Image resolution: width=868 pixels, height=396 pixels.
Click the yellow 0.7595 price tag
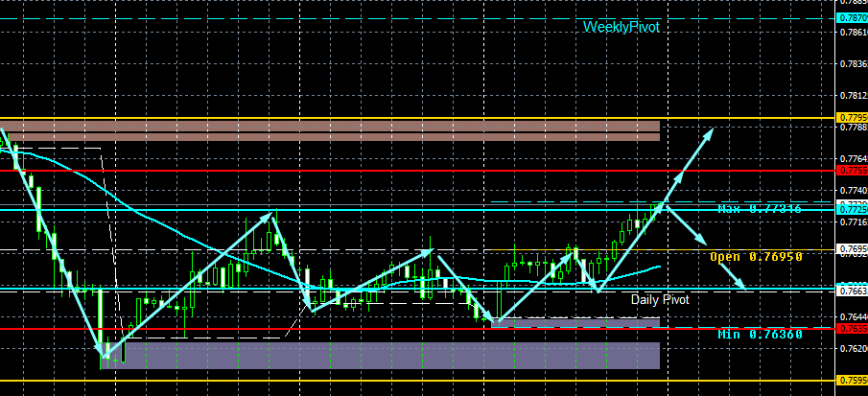(853, 381)
